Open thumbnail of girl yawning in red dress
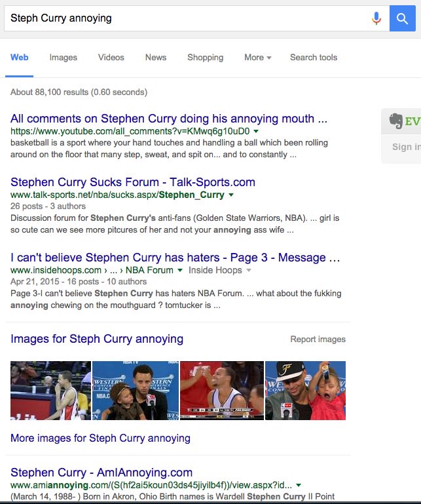Screen dimensions: 421x504 (x=305, y=391)
